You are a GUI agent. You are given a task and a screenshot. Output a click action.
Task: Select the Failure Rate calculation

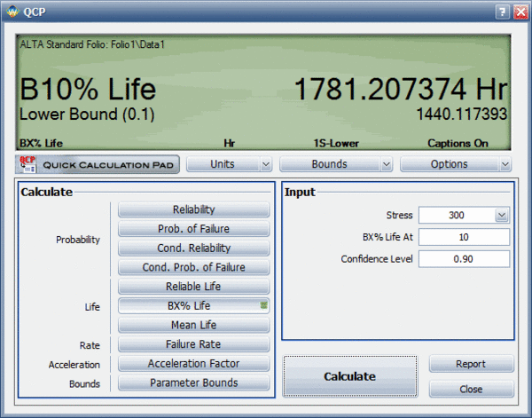(193, 344)
